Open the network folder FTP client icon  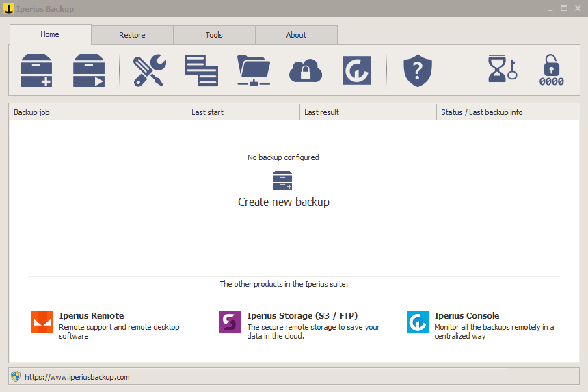[254, 70]
